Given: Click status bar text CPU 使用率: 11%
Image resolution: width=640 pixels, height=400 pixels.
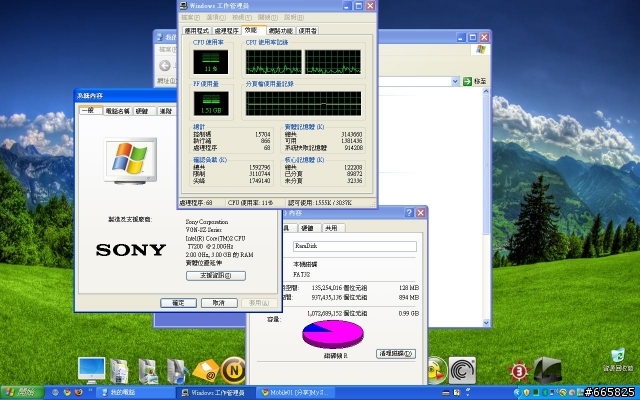Looking at the screenshot, I should 250,202.
